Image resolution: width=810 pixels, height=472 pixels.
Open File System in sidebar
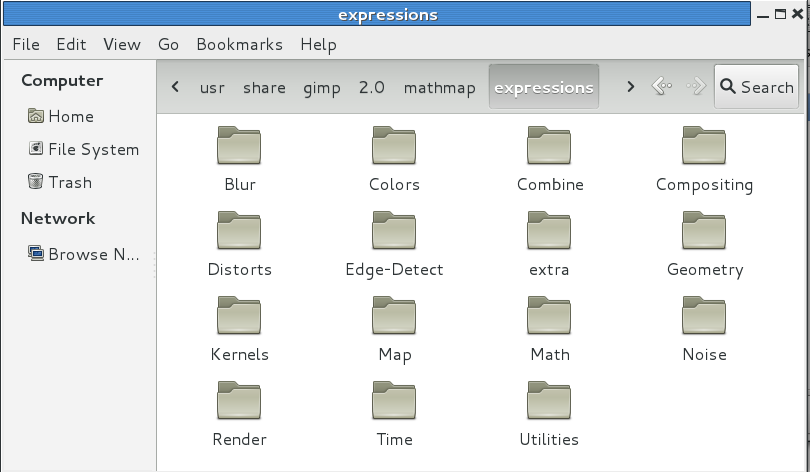click(84, 149)
